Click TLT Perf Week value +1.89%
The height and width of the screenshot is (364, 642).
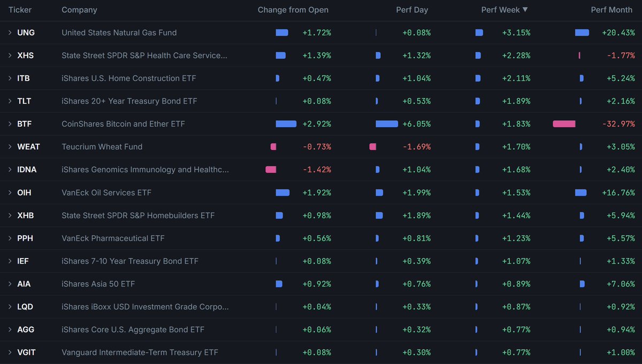(x=516, y=101)
